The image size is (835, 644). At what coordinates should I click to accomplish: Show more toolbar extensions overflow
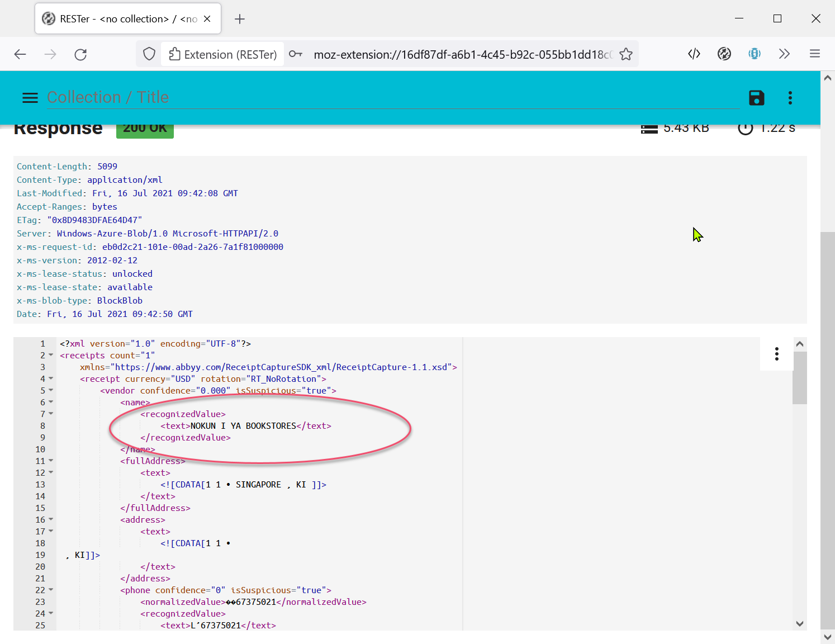tap(784, 54)
